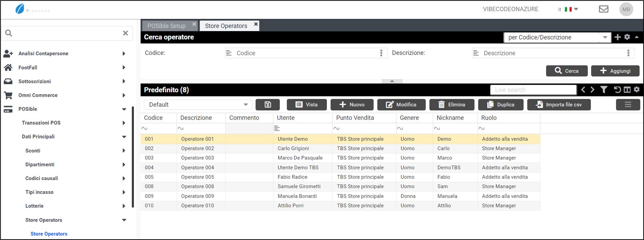Switch to the POSible Setup tab
644x240 pixels.
(x=167, y=26)
